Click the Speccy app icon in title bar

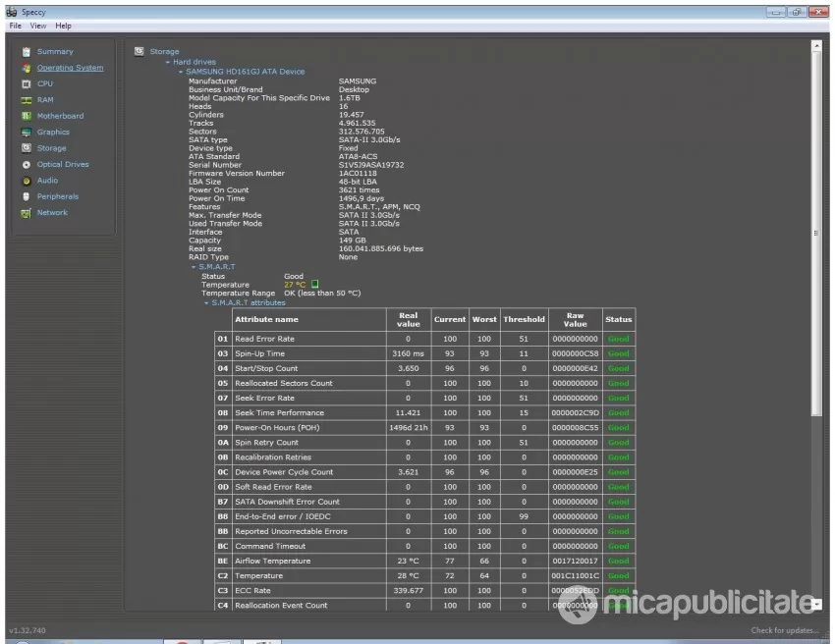[x=11, y=12]
